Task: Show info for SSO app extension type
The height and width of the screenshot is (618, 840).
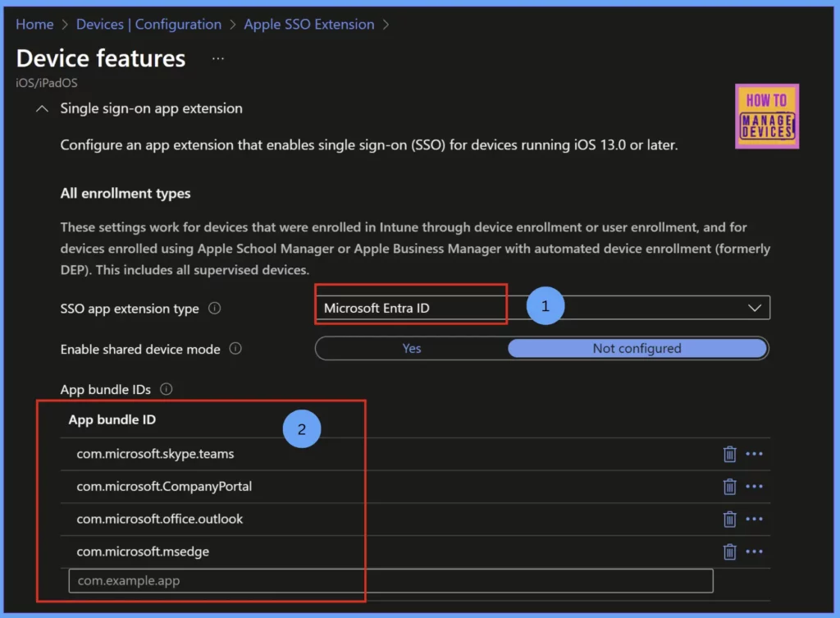Action: point(214,309)
